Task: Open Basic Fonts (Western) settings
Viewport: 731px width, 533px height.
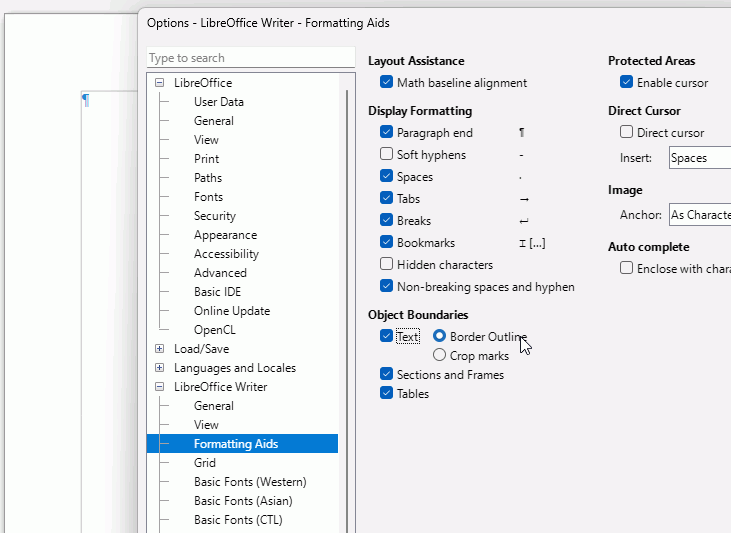Action: (250, 482)
